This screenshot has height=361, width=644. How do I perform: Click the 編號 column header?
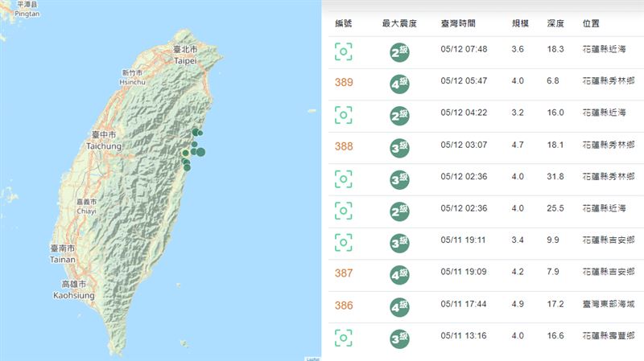click(344, 23)
